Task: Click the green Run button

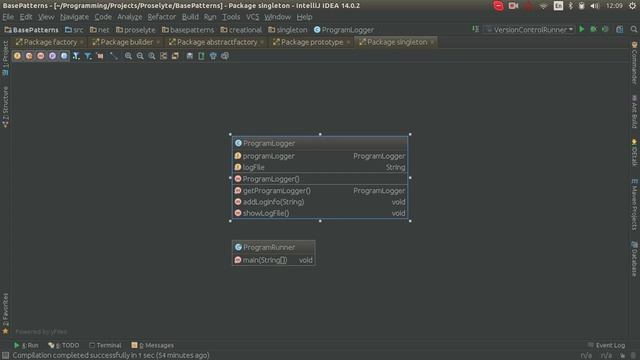Action: click(x=582, y=29)
